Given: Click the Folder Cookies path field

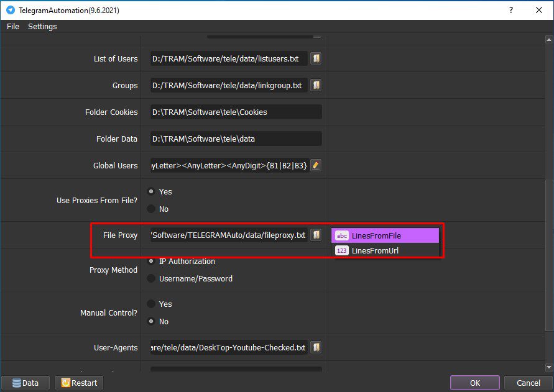Looking at the screenshot, I should (x=236, y=112).
